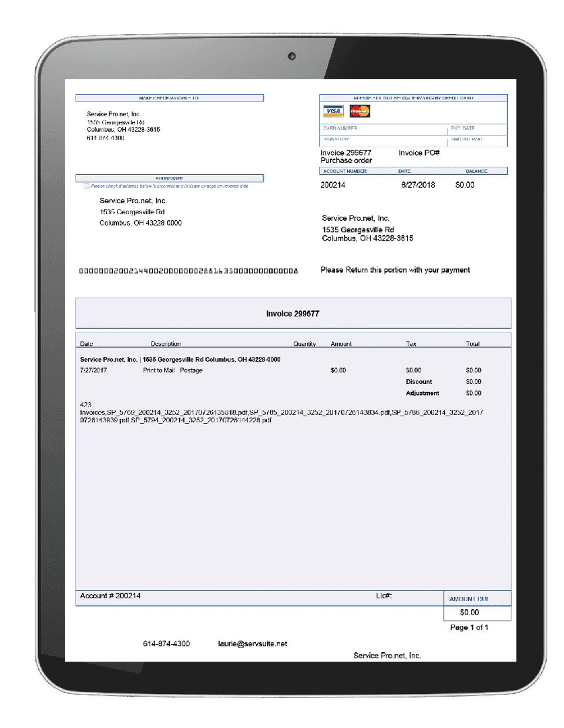Click the 'Make Check Payable To' header
The image size is (564, 728).
click(169, 98)
